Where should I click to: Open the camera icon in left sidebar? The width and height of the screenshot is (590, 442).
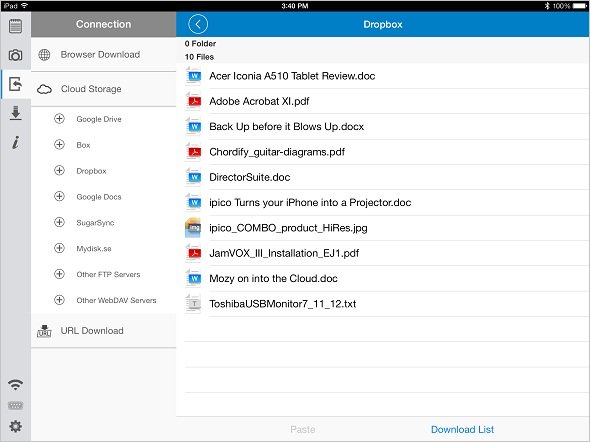coord(15,55)
